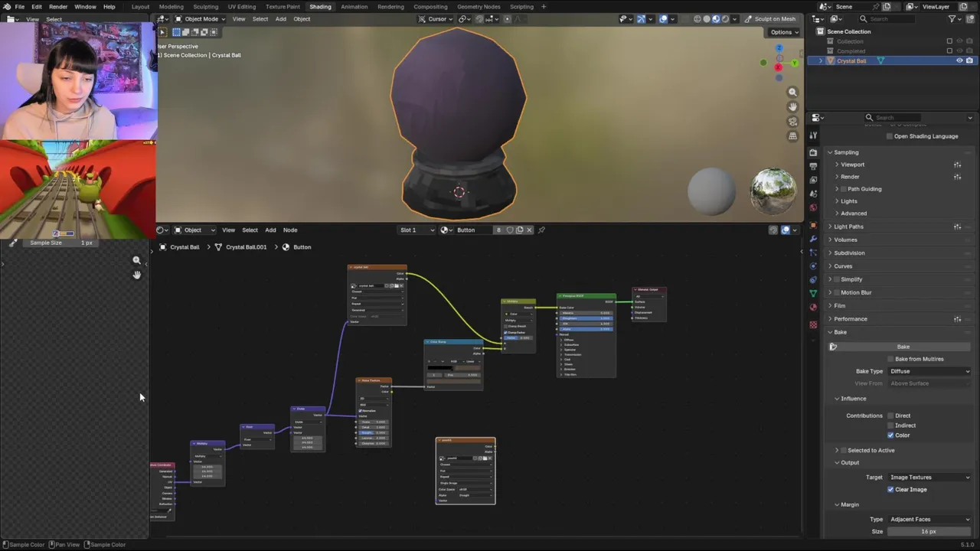Open the bake Target dropdown
This screenshot has width=980, height=551.
929,478
